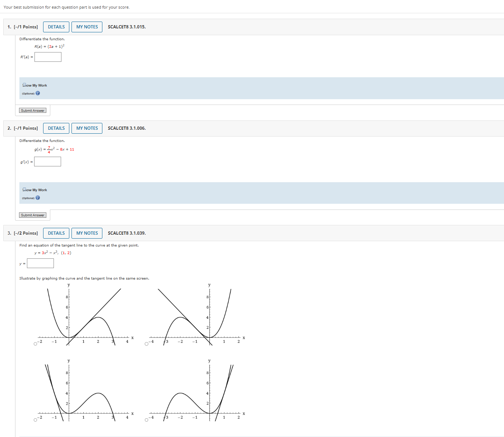Open help icon beside Optional in question 2

pyautogui.click(x=38, y=198)
